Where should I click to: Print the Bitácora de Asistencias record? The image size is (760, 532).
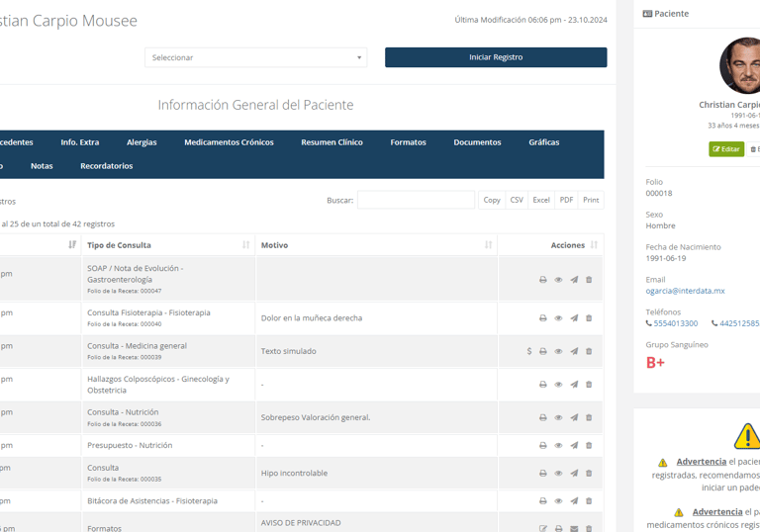(x=543, y=501)
